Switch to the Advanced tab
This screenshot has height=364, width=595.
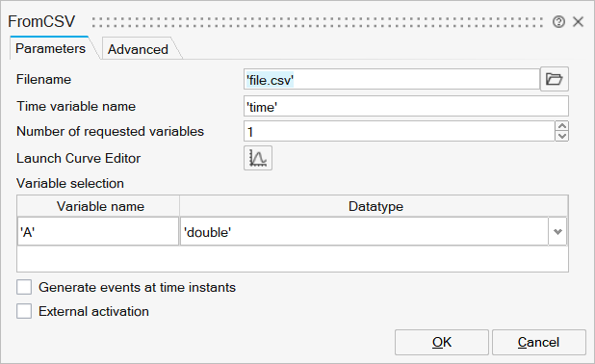coord(138,49)
